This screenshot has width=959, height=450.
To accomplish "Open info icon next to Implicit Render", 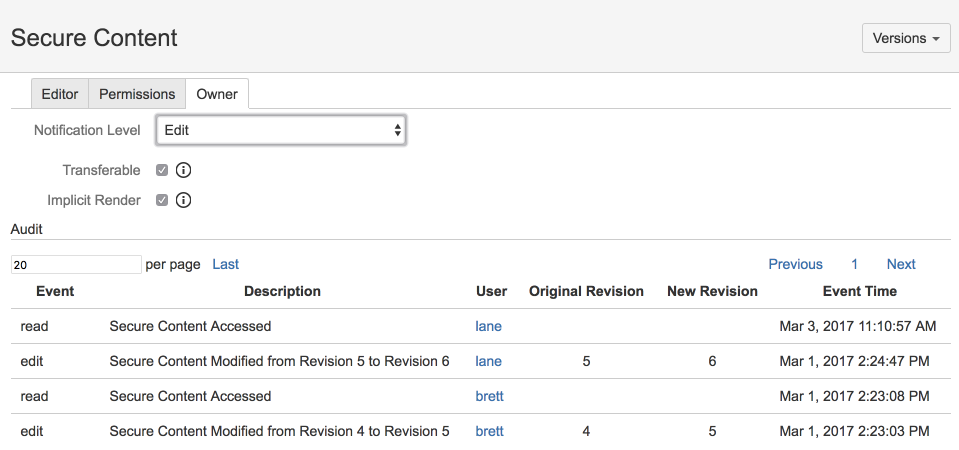I will (183, 200).
